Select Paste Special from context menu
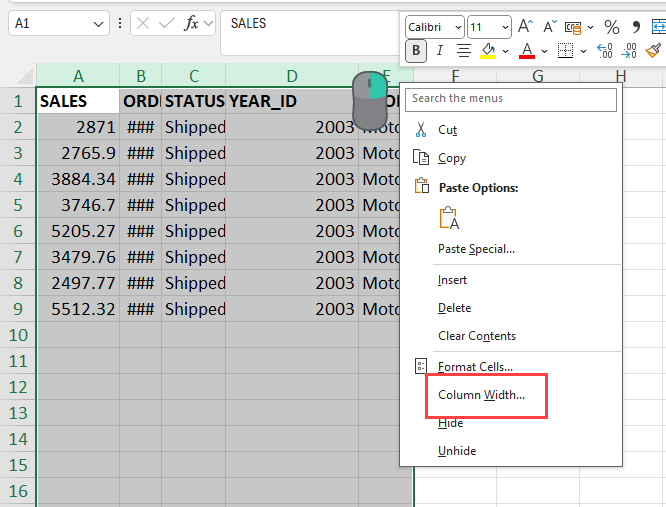 (x=476, y=249)
